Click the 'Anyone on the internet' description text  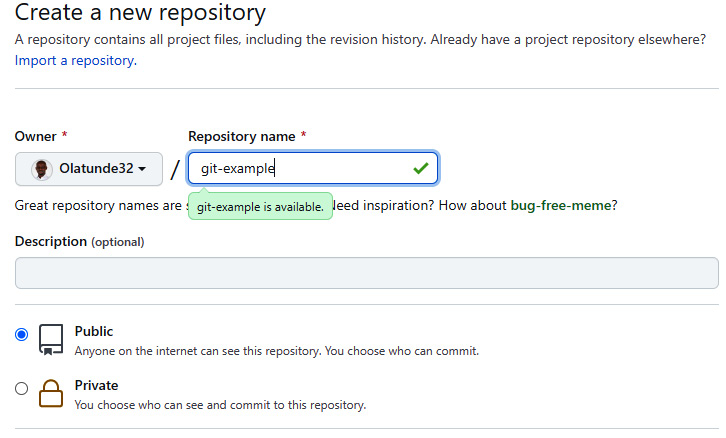[276, 351]
